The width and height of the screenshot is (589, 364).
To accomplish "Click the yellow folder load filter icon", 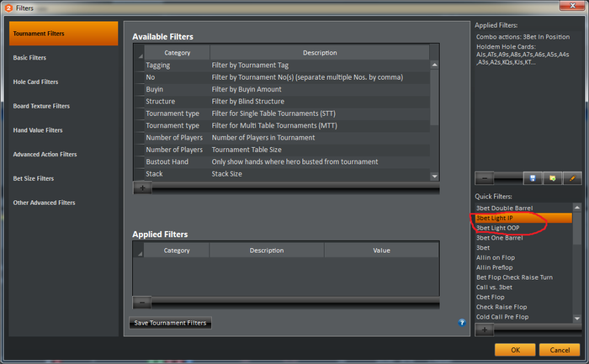I will [552, 178].
